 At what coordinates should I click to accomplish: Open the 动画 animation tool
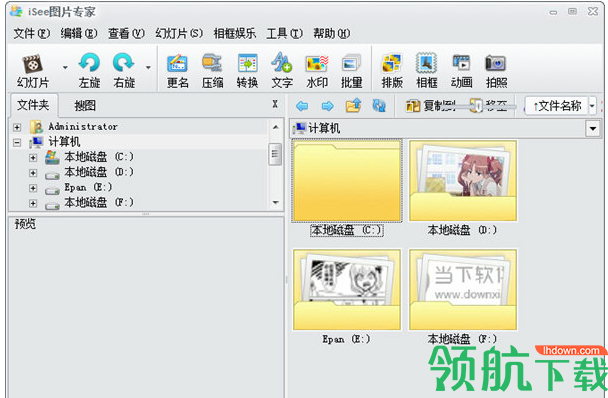[x=461, y=71]
